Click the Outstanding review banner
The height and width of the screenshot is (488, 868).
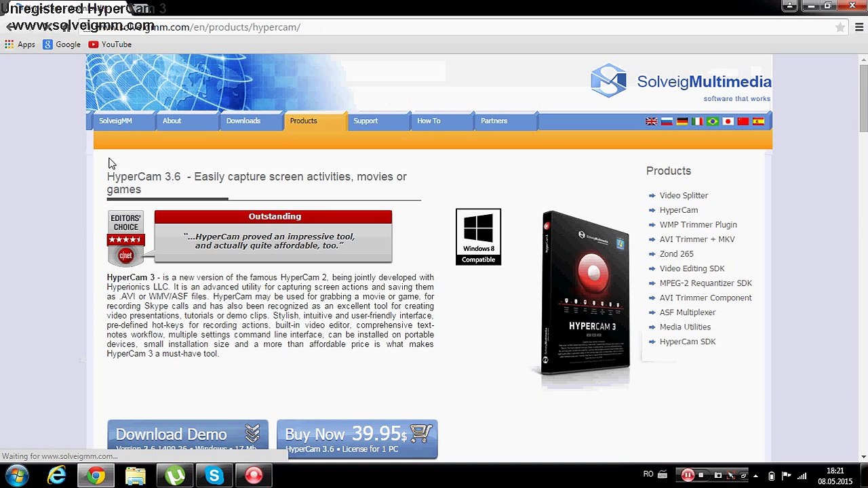pos(273,236)
